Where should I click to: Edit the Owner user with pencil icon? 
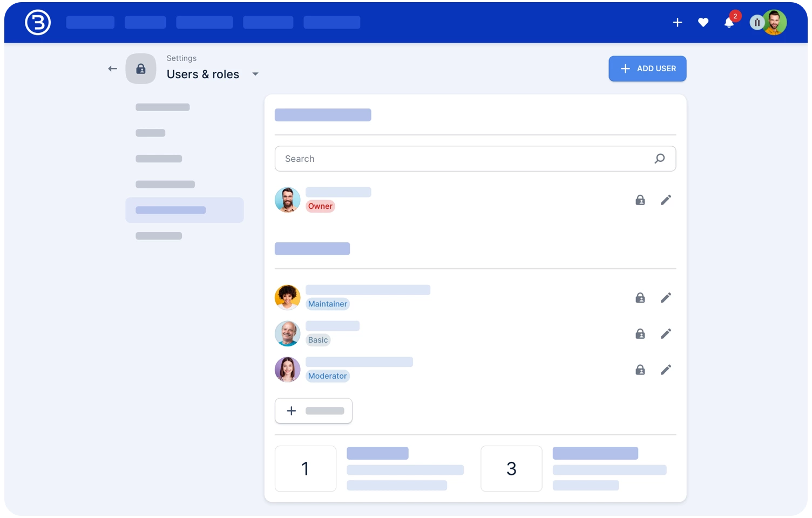(666, 200)
